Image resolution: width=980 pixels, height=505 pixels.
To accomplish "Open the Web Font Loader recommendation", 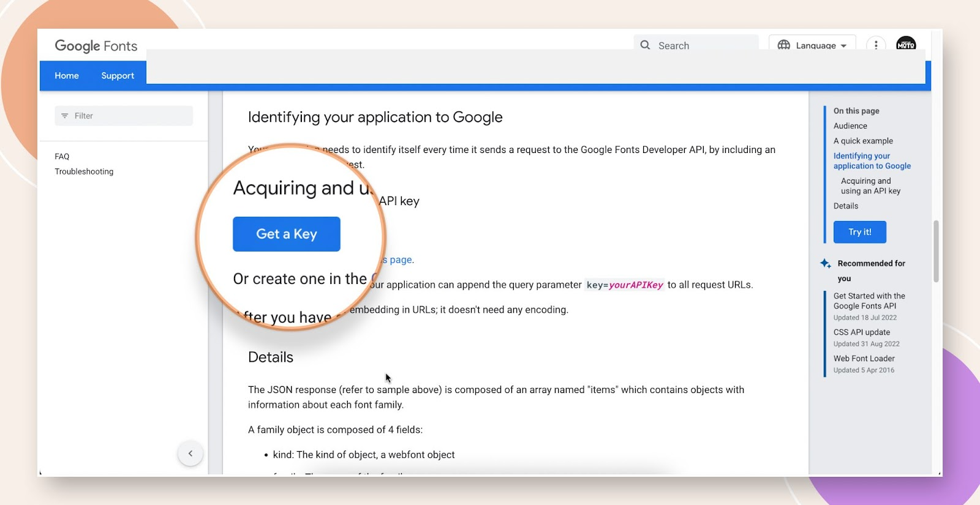I will 864,359.
